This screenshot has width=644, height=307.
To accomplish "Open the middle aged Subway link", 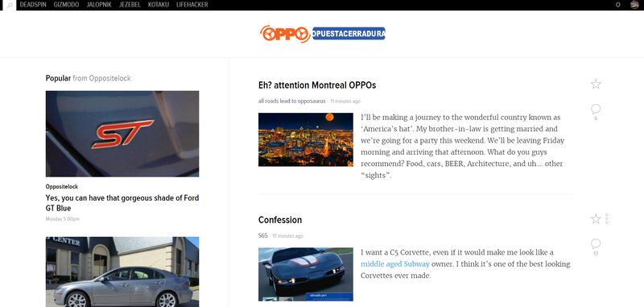I will coord(395,264).
